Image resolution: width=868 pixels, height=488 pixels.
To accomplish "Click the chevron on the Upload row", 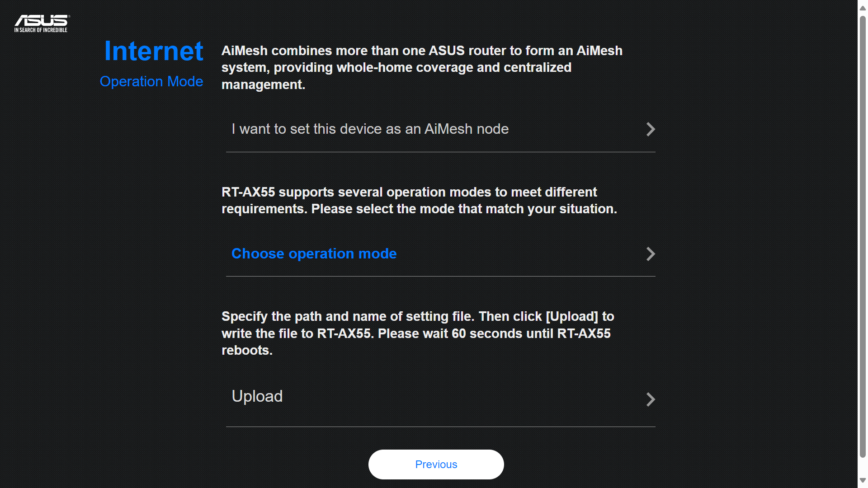I will (x=651, y=399).
